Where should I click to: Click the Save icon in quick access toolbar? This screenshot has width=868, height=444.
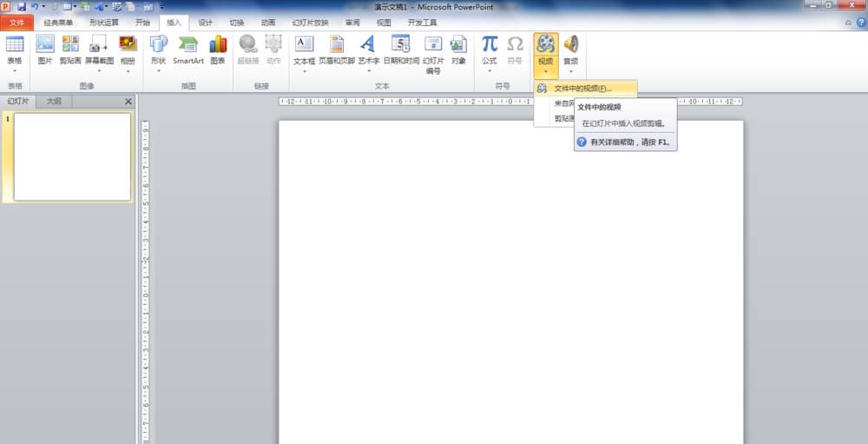(x=22, y=7)
